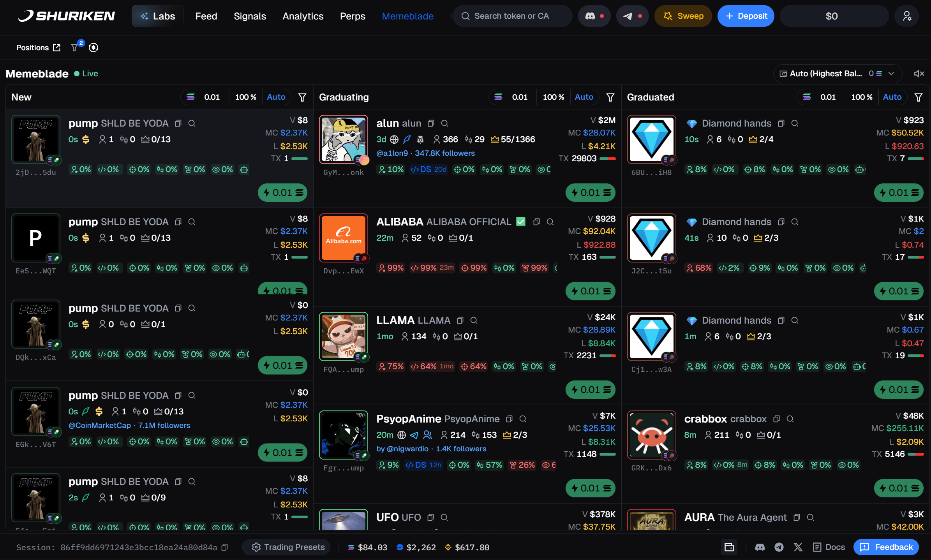Toggle Auto mode in the Graduating column
This screenshot has height=560, width=931.
584,97
